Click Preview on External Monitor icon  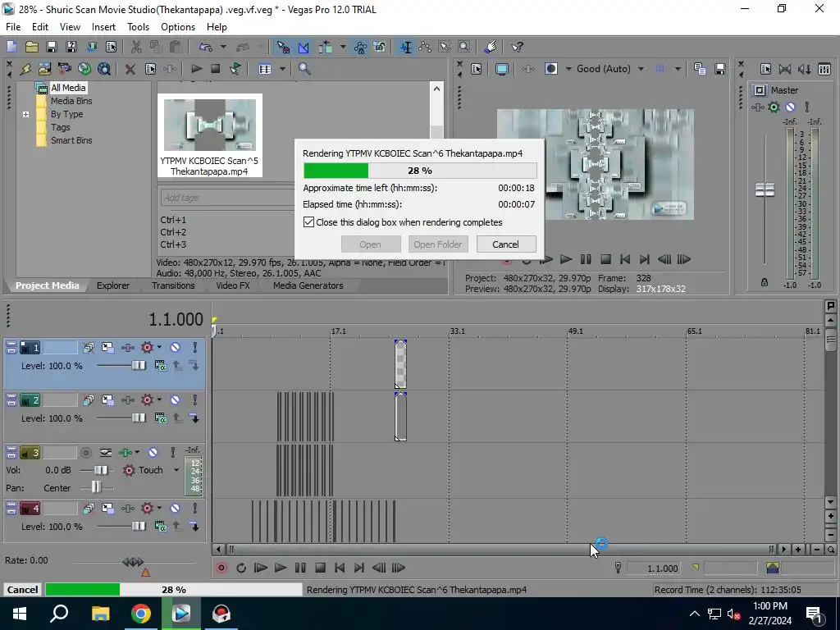point(501,69)
